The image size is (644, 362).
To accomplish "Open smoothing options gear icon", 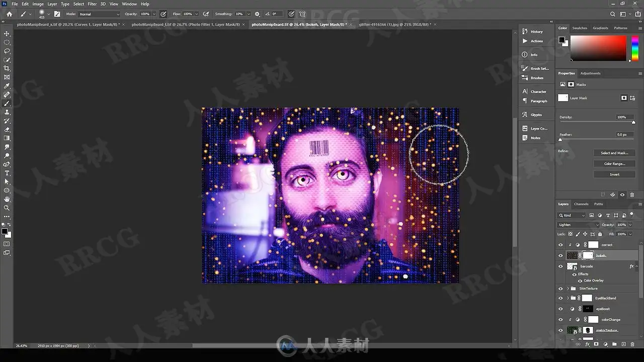I will click(258, 14).
